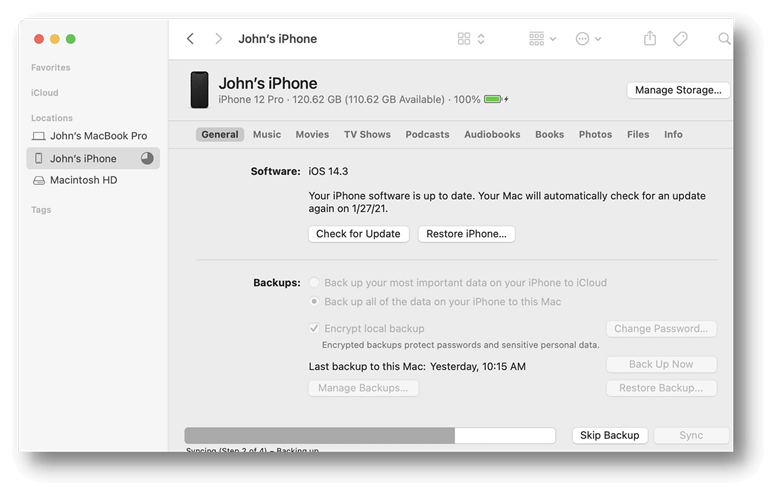This screenshot has height=494, width=775.
Task: Click the iOS 14.3 software version text
Action: pos(328,172)
